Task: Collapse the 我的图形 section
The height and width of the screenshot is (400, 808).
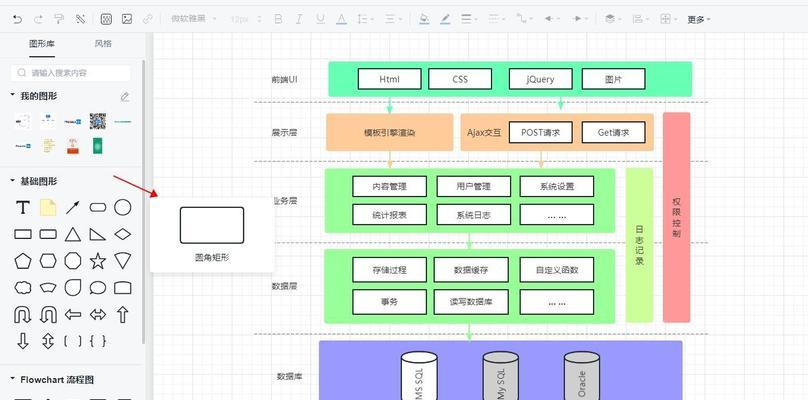Action: click(12, 95)
